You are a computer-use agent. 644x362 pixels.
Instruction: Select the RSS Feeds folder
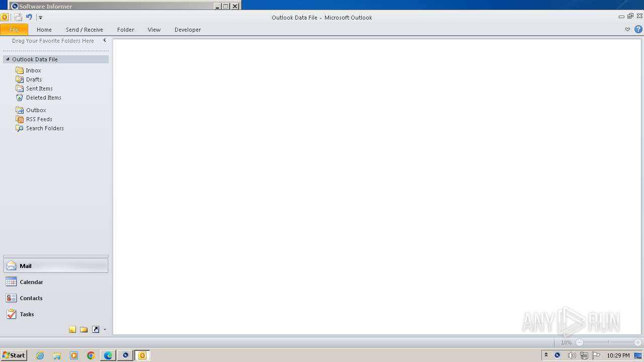(x=39, y=119)
